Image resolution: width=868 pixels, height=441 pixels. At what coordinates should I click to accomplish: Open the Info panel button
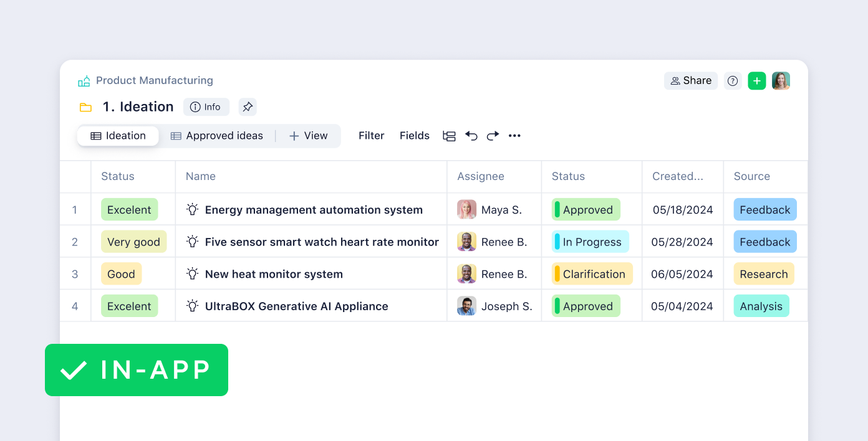pos(206,107)
